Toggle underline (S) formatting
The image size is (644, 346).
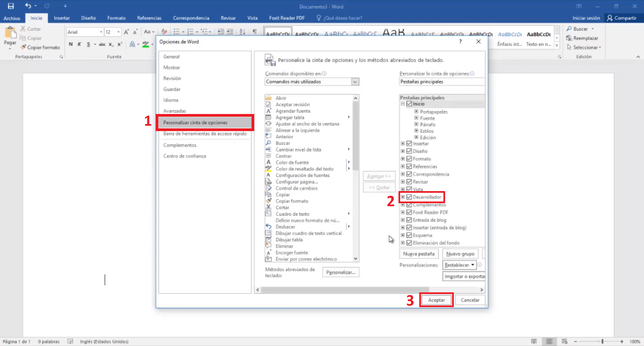coord(89,44)
